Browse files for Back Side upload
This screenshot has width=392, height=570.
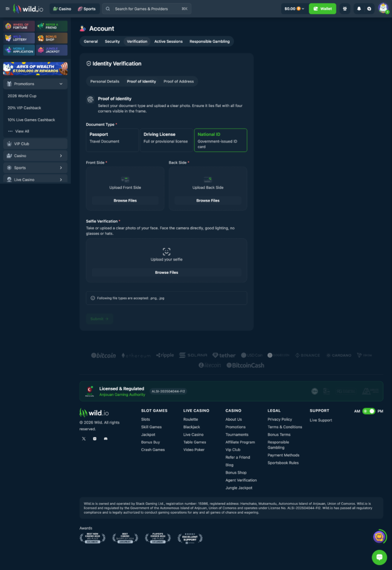pyautogui.click(x=208, y=200)
